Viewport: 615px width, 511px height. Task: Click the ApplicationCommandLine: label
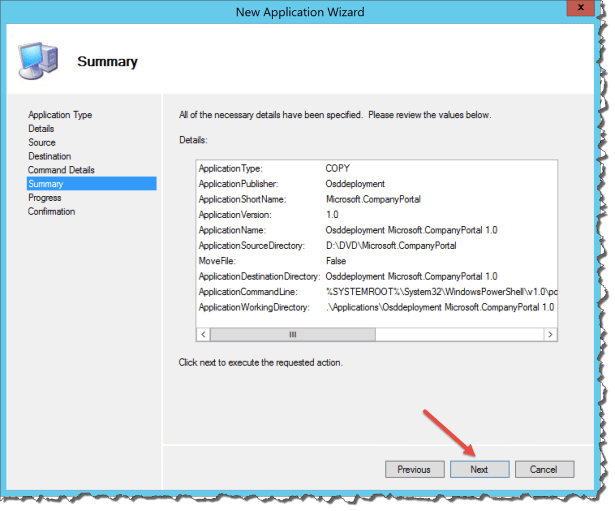pos(248,292)
